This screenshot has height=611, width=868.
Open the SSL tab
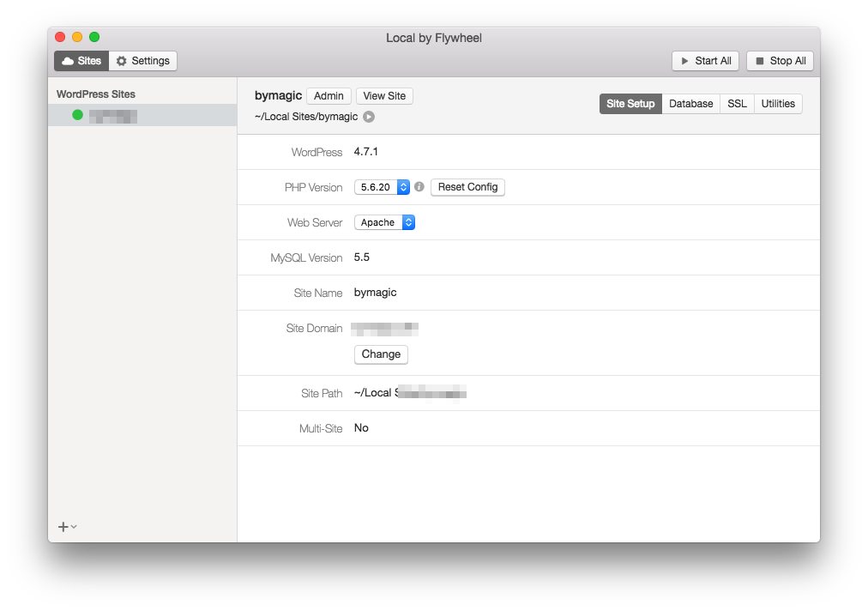[737, 104]
